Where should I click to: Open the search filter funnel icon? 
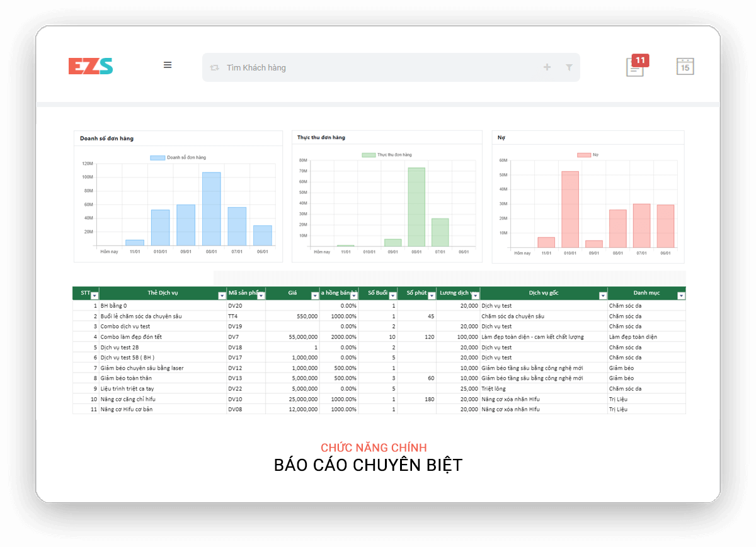569,67
